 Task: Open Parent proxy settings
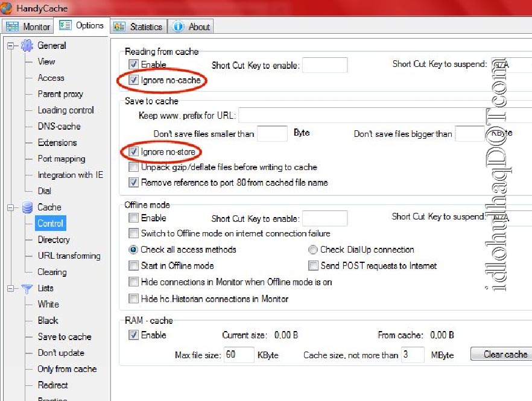60,94
